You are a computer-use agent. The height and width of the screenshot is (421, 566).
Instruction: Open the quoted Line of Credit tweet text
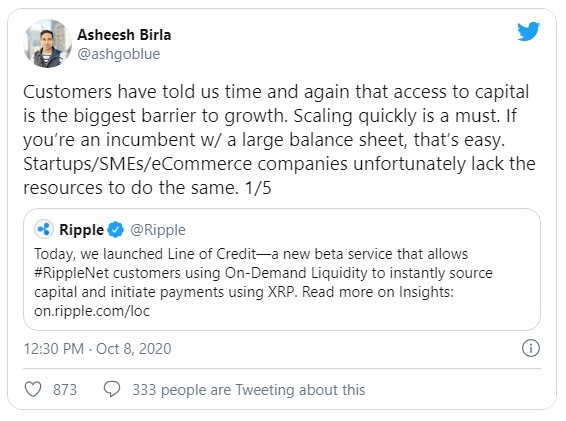point(264,282)
